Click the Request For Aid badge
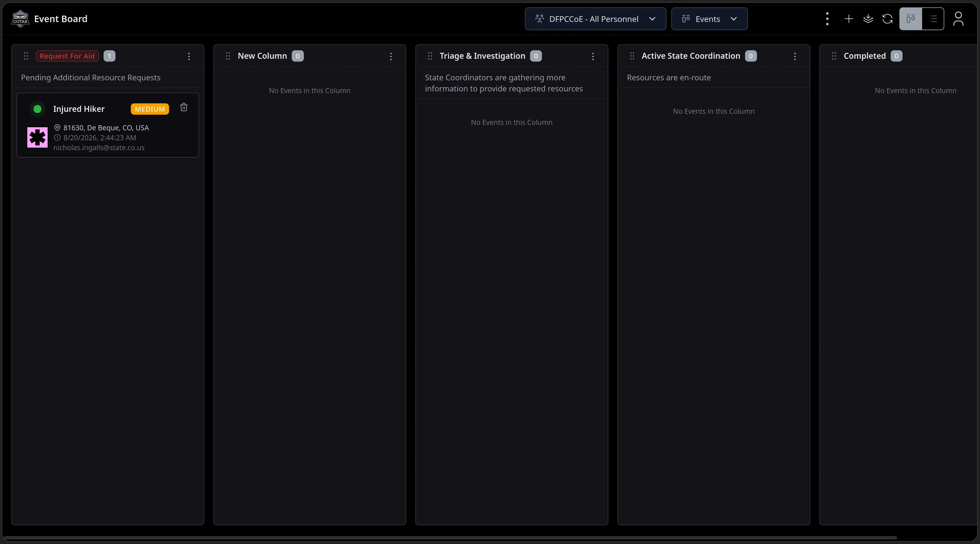The image size is (980, 544). click(67, 56)
